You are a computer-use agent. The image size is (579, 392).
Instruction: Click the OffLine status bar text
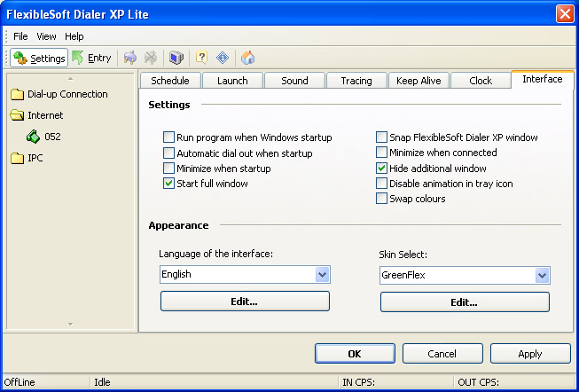(x=20, y=382)
